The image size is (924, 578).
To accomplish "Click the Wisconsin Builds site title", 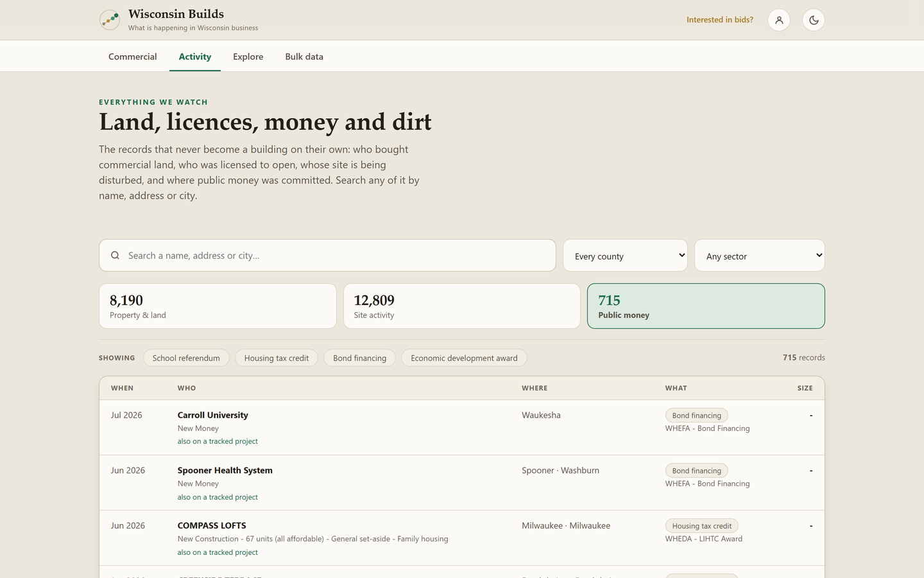I will coord(176,14).
